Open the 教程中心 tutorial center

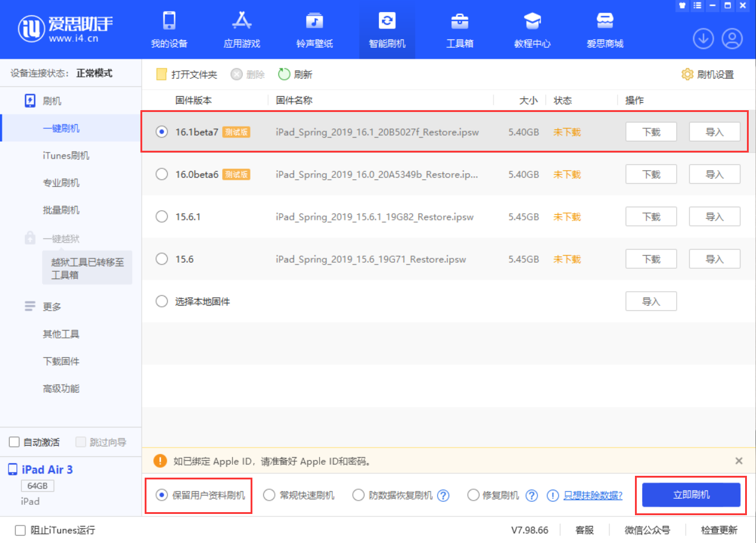pyautogui.click(x=532, y=29)
